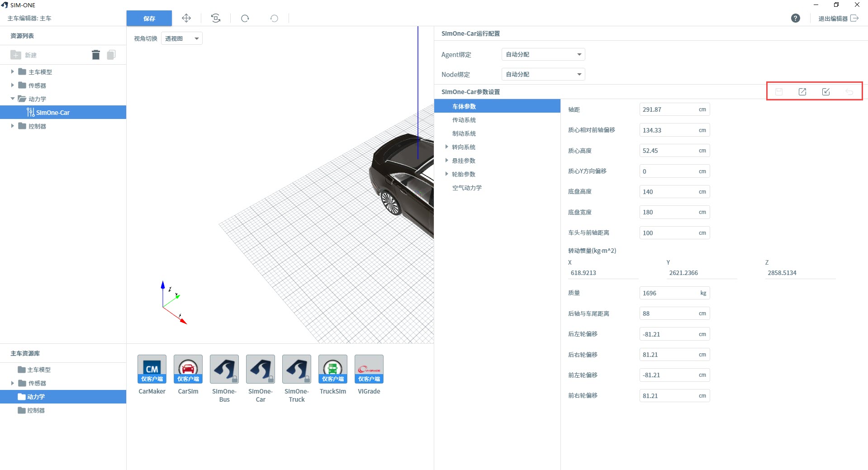The height and width of the screenshot is (470, 868).
Task: Expand the 主车模型 folder in resource list
Action: tap(13, 72)
